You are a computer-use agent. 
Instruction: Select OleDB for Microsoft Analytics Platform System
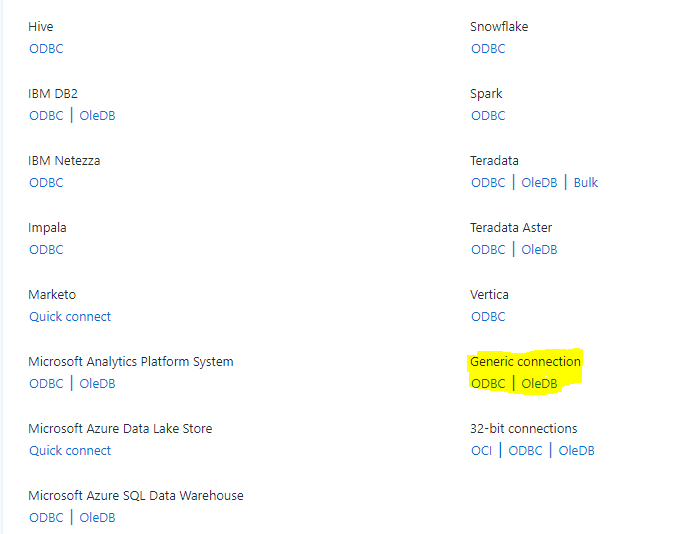97,383
